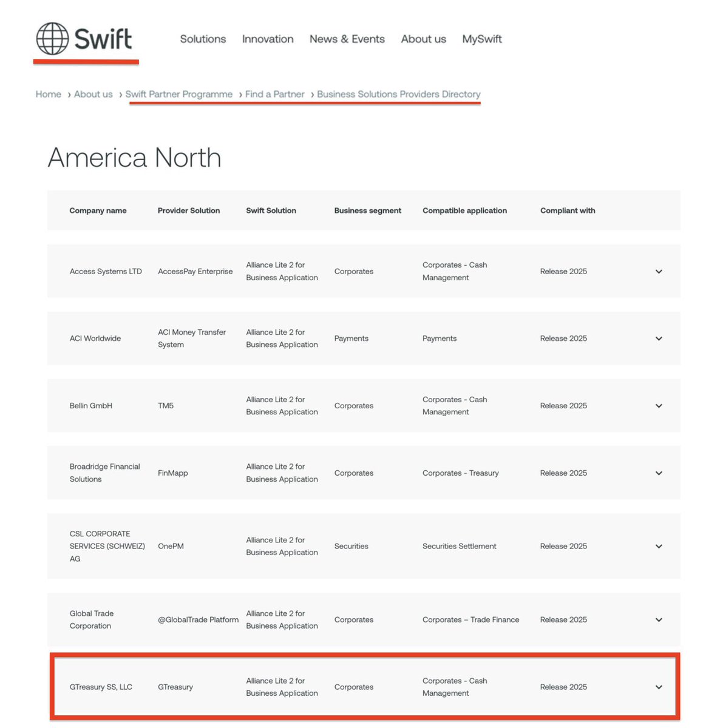Follow the About us breadcrumb link
The image size is (706, 728).
(93, 94)
